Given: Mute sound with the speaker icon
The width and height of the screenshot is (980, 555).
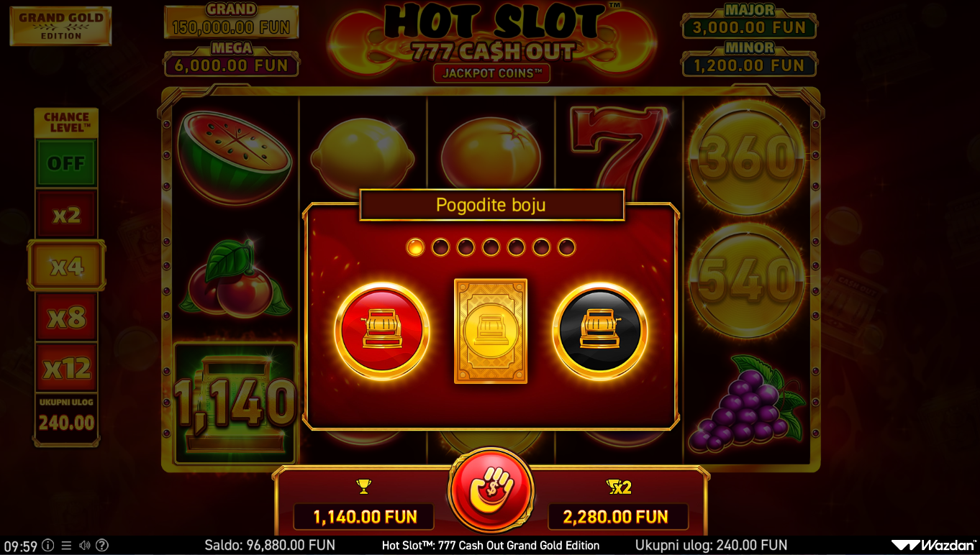Looking at the screenshot, I should 84,546.
